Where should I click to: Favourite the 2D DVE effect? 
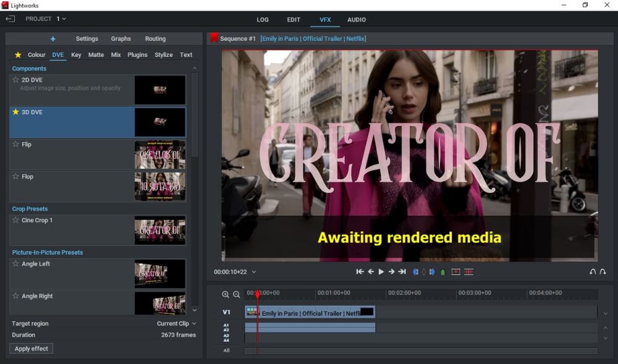click(x=16, y=80)
